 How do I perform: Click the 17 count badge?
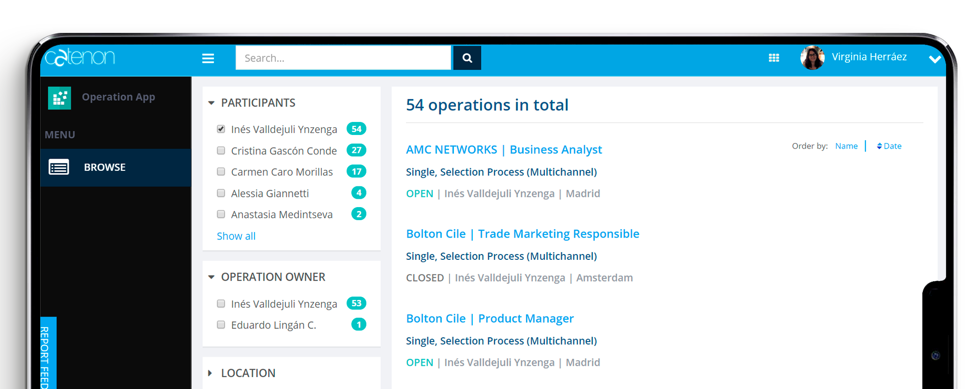click(x=357, y=171)
